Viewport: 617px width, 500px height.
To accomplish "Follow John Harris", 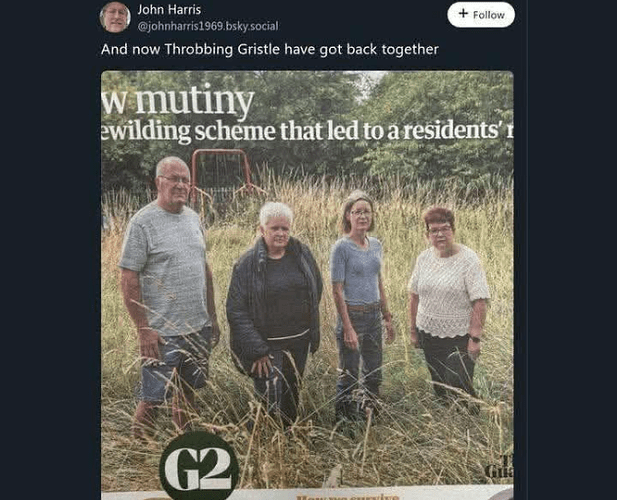I will tap(481, 15).
